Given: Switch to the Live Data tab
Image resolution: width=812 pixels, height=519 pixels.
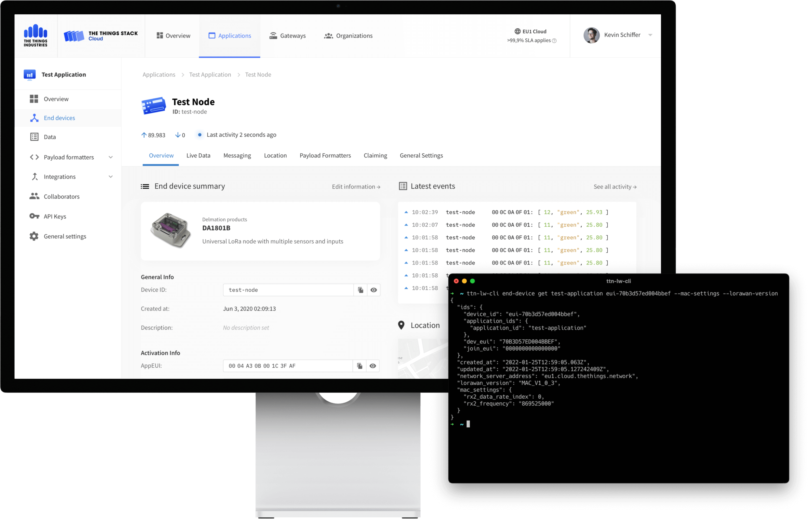Looking at the screenshot, I should pyautogui.click(x=198, y=155).
